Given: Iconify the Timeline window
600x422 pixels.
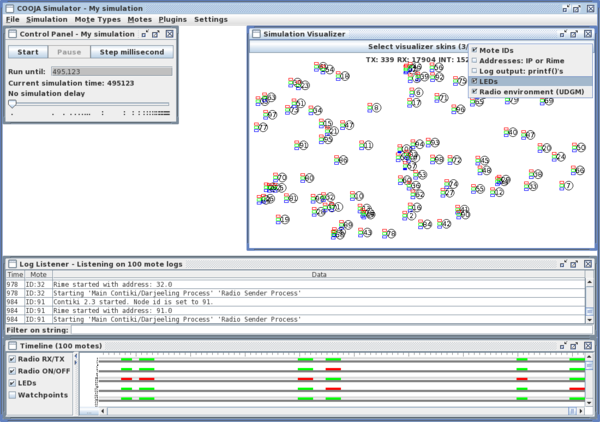Looking at the screenshot, I should (562, 346).
